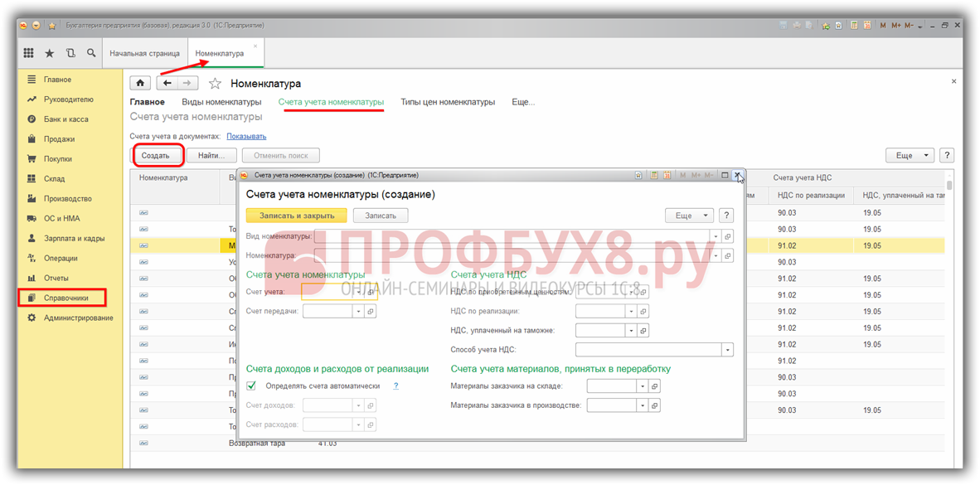Open the sections grid menu icon
Image resolution: width=980 pixels, height=485 pixels.
[29, 53]
